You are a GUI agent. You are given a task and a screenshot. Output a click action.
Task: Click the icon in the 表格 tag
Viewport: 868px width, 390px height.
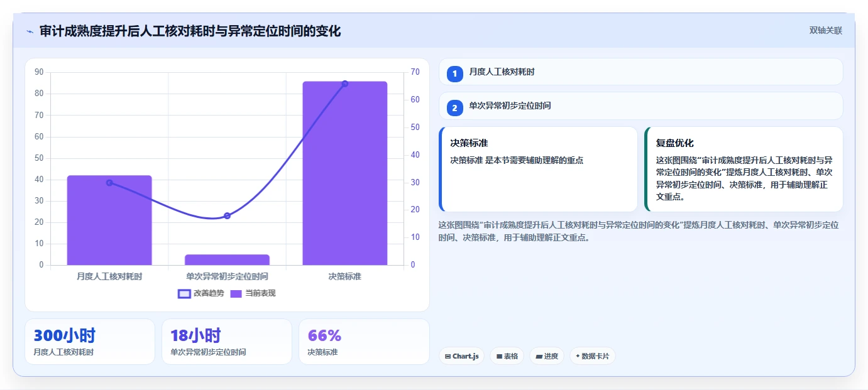499,356
